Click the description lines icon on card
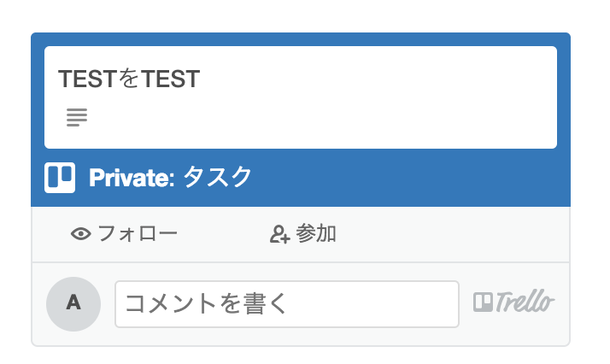Screen dimensions: 610x364 tap(77, 117)
